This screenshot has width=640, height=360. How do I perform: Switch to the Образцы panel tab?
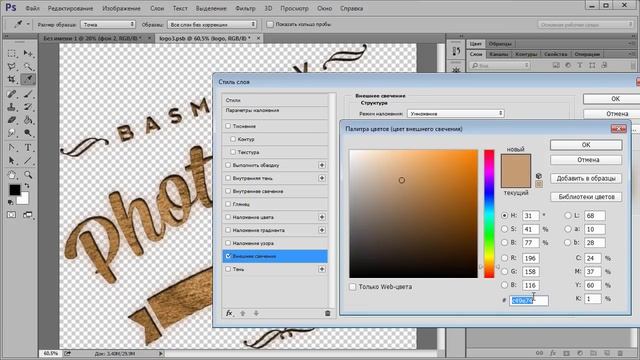click(500, 44)
